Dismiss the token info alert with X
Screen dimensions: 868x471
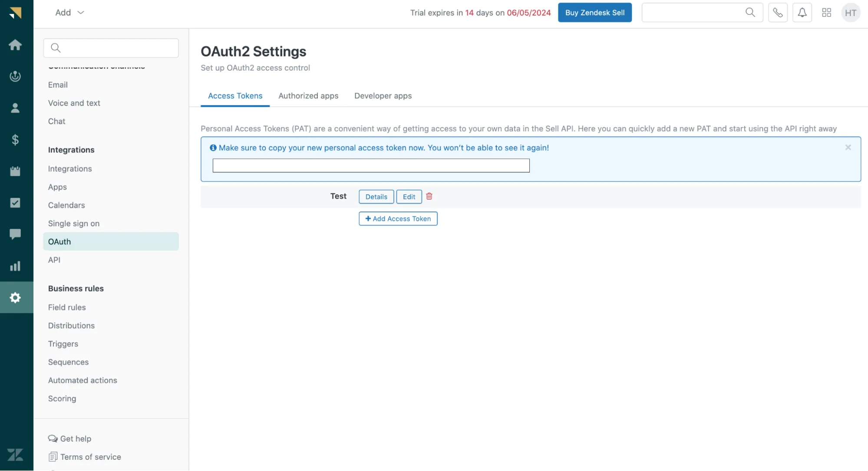click(848, 148)
